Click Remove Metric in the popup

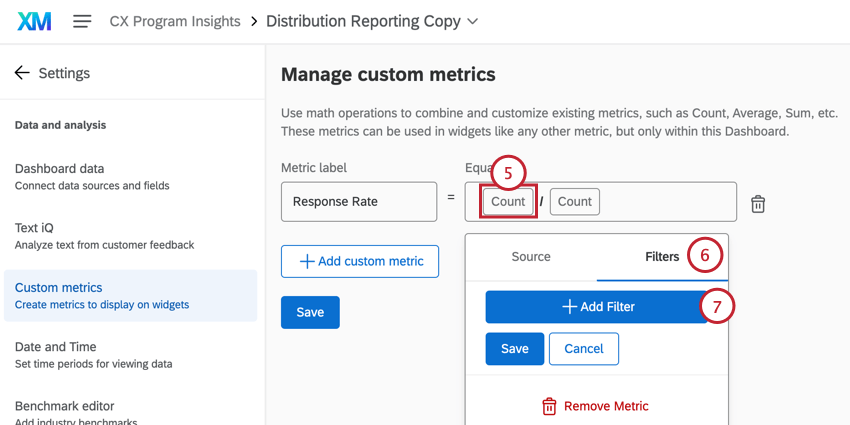(x=596, y=406)
